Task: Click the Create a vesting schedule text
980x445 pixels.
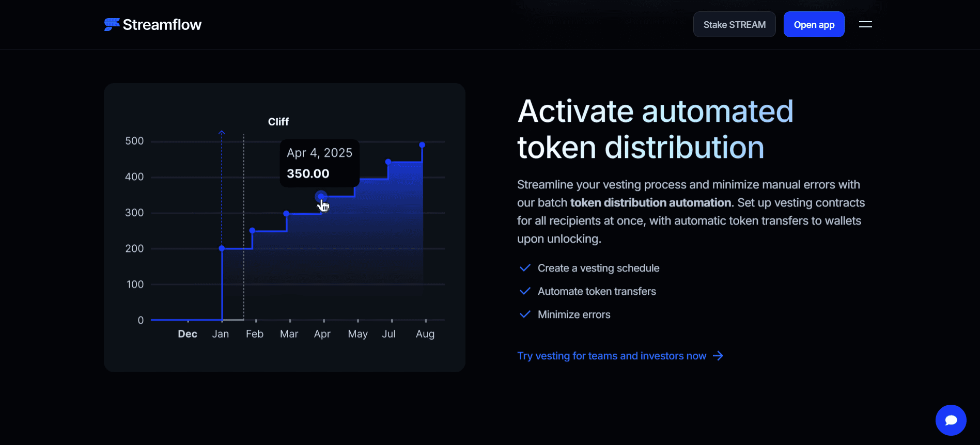Action: (x=598, y=268)
